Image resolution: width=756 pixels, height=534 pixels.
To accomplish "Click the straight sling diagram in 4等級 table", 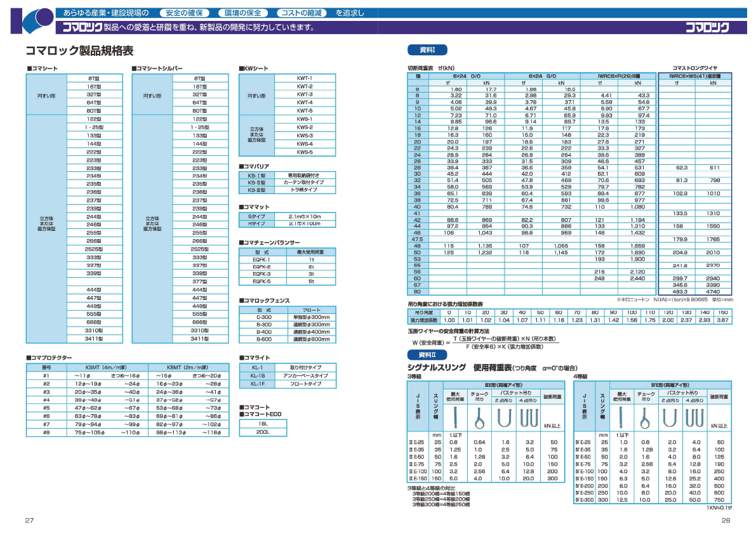I will [x=621, y=418].
